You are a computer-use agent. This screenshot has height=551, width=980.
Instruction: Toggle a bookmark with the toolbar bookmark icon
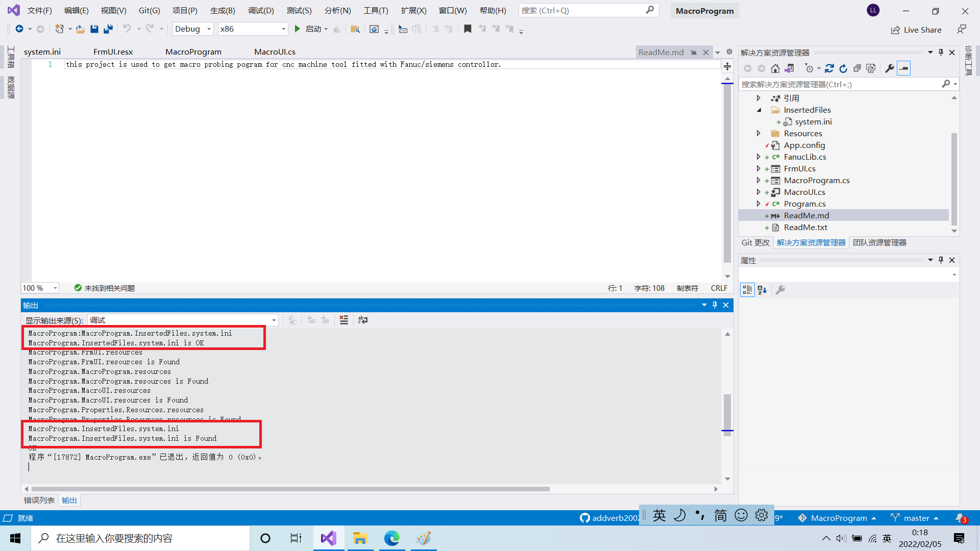point(467,29)
